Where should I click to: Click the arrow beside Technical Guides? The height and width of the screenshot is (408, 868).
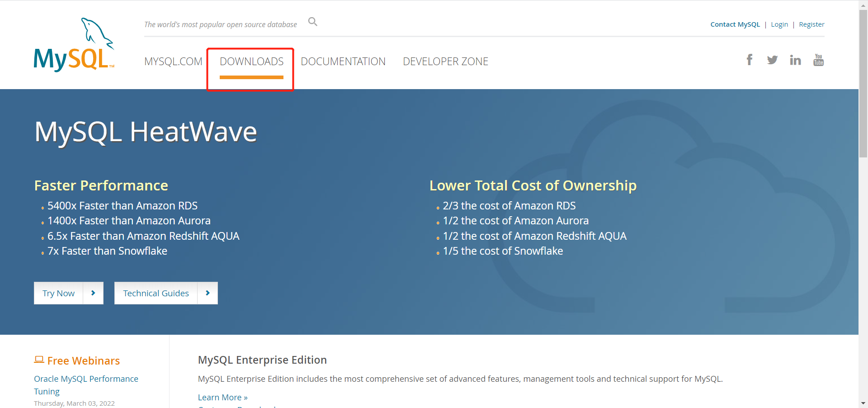(208, 293)
